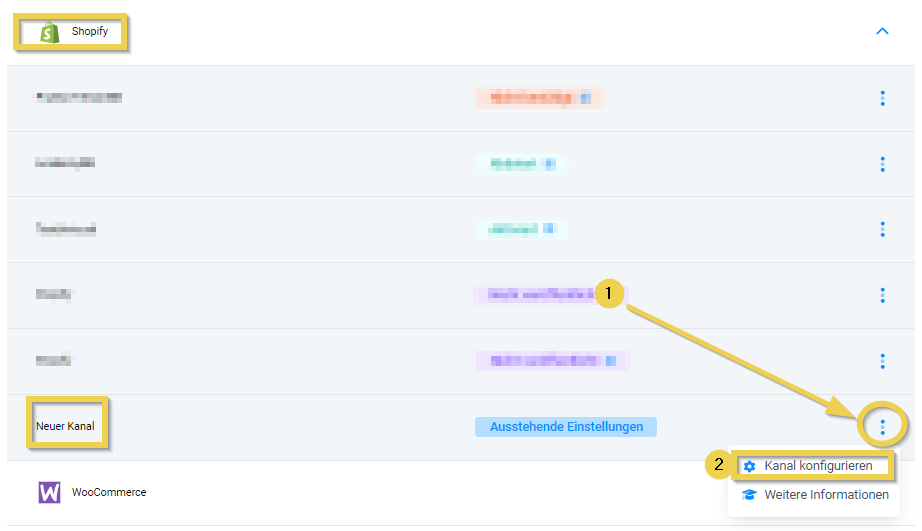Click the blurred orange status badge

(x=540, y=98)
